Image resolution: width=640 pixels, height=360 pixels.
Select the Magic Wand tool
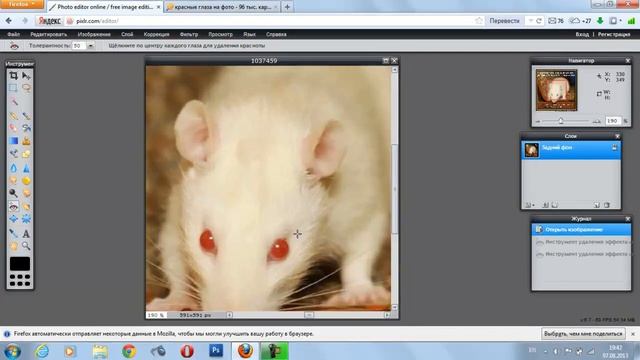[x=13, y=101]
